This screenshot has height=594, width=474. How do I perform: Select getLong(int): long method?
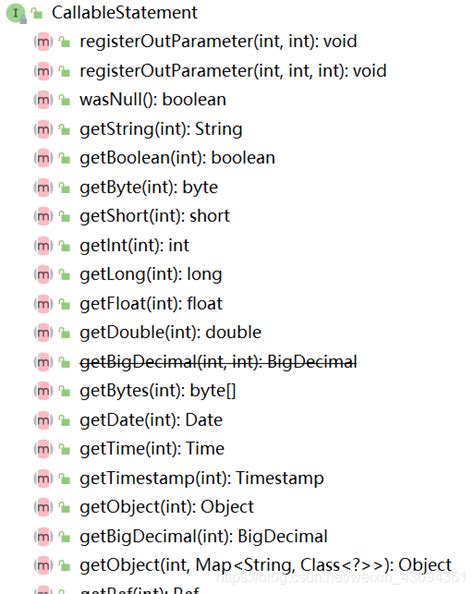click(x=151, y=275)
